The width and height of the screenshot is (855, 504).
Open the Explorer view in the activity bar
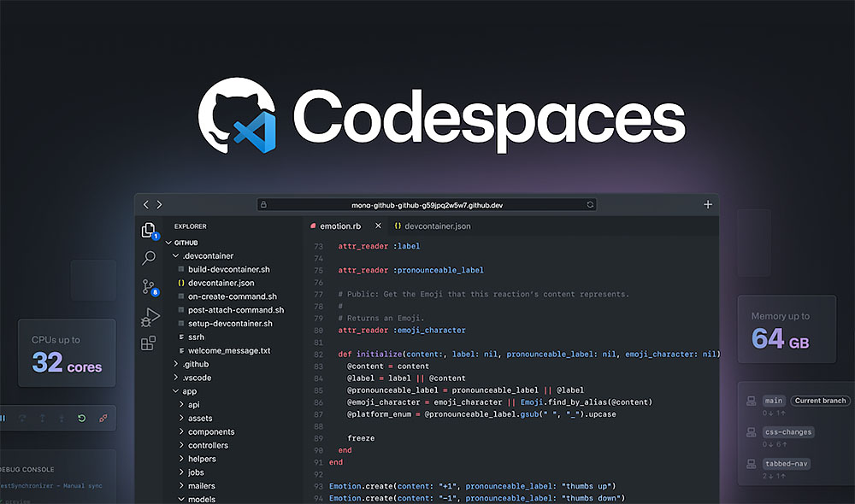point(149,231)
